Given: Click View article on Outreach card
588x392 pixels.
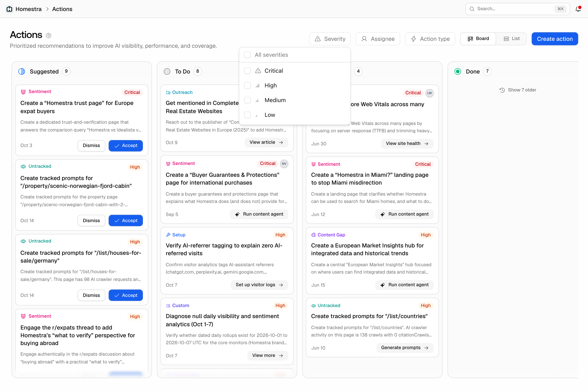Looking at the screenshot, I should pyautogui.click(x=266, y=142).
